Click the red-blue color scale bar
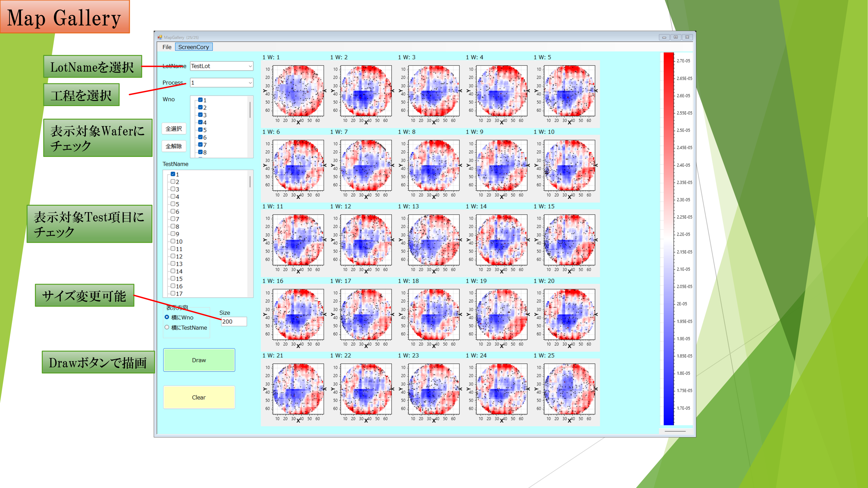 coord(668,239)
